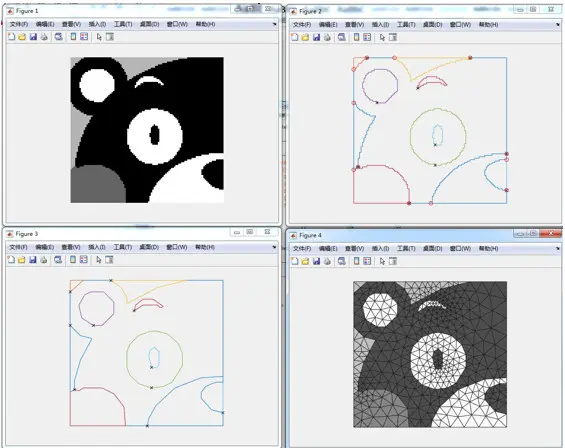The image size is (565, 448).
Task: Open property inspector icon in Figure 1
Action: (110, 37)
